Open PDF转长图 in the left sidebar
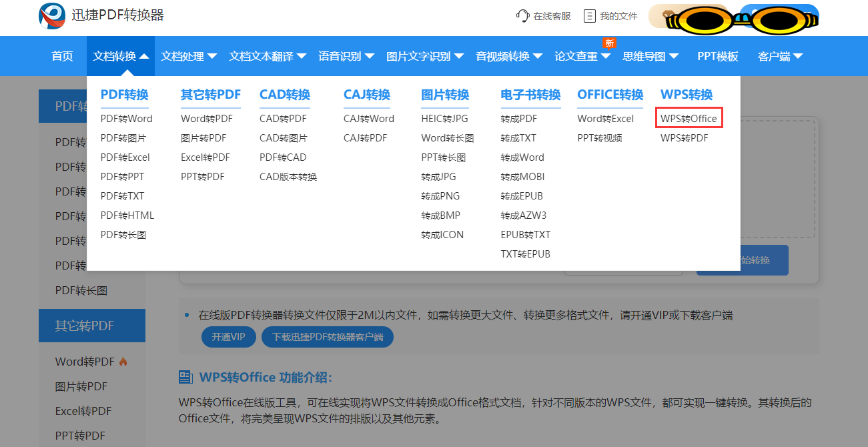The width and height of the screenshot is (868, 447). [x=81, y=290]
